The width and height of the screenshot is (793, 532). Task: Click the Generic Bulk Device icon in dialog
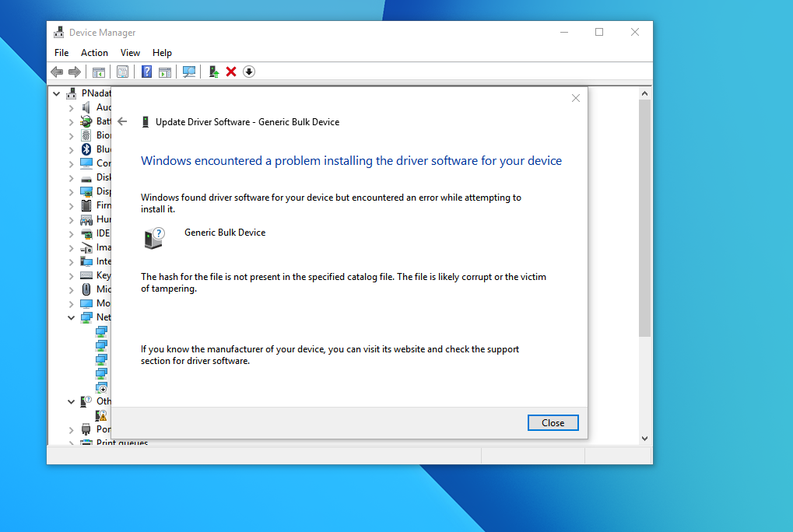(x=154, y=238)
